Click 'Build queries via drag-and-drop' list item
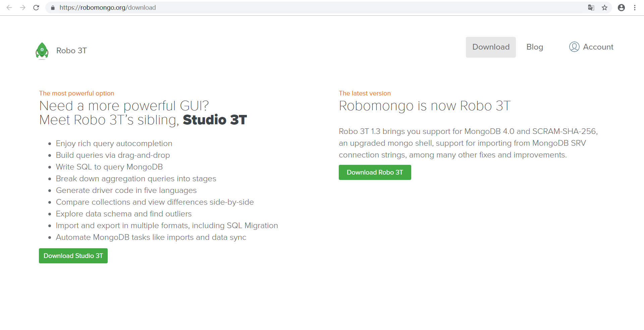Image resolution: width=644 pixels, height=330 pixels. (x=113, y=155)
